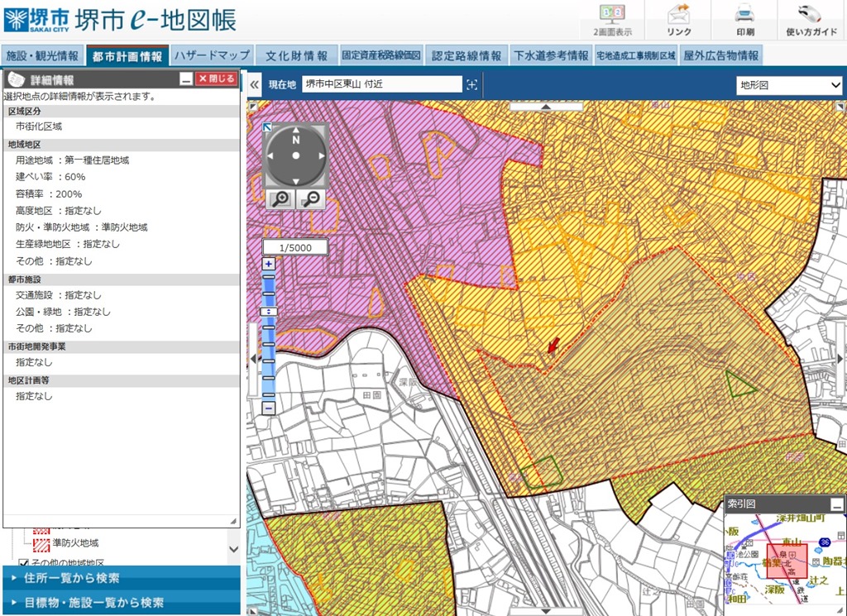This screenshot has height=616, width=847.
Task: Click the red arrow marker on map
Action: (x=553, y=346)
